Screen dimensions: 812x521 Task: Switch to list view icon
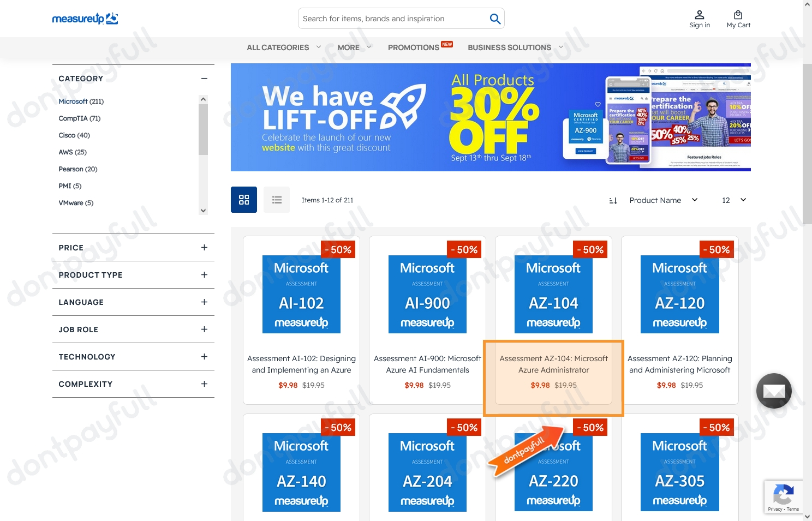pyautogui.click(x=277, y=200)
